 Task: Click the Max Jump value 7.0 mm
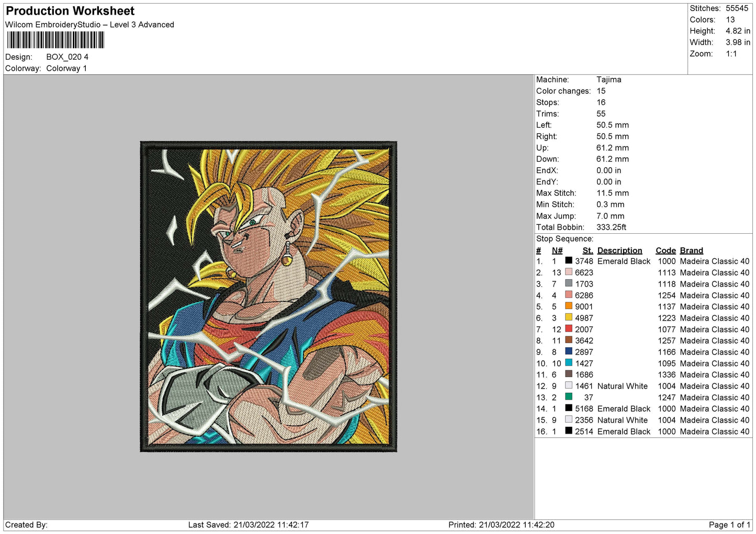[611, 216]
